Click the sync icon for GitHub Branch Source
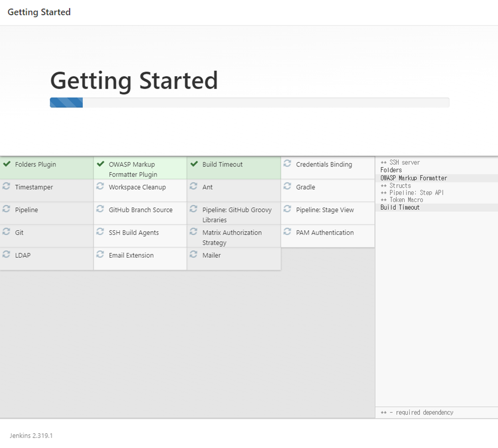 pos(100,209)
